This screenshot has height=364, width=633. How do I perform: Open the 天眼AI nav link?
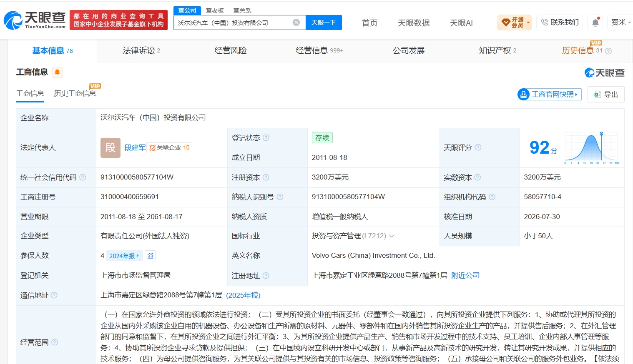pos(461,23)
